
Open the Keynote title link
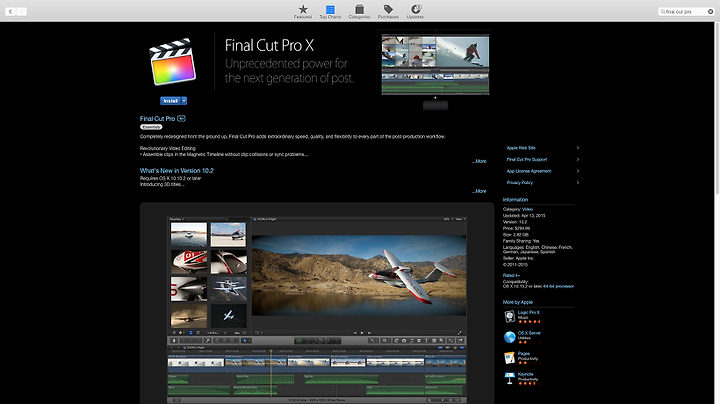[525, 374]
